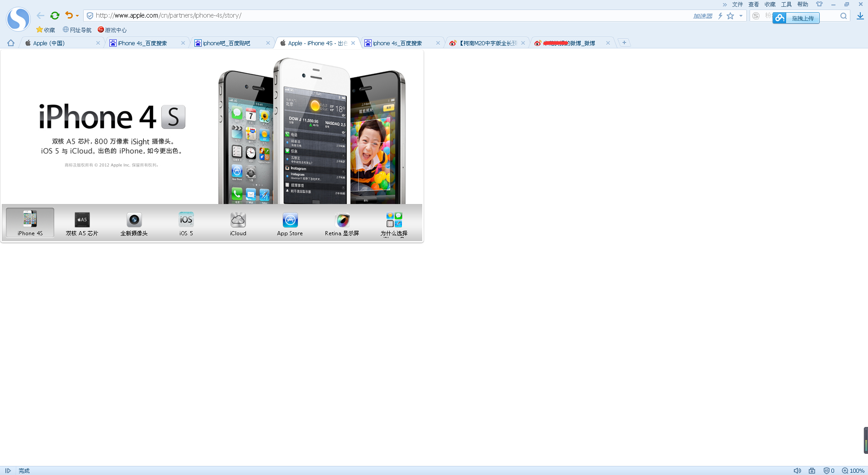
Task: Select the Retina 显示屏 icon
Action: (x=342, y=220)
